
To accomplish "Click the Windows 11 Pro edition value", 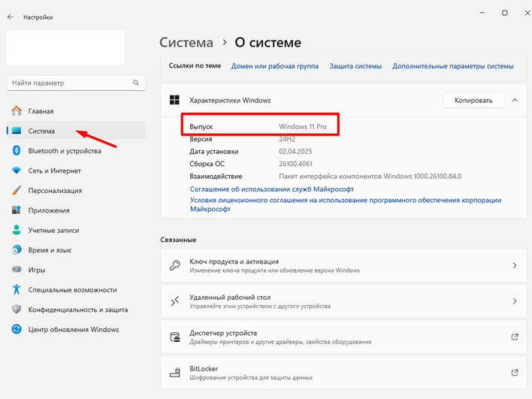I will tap(303, 126).
